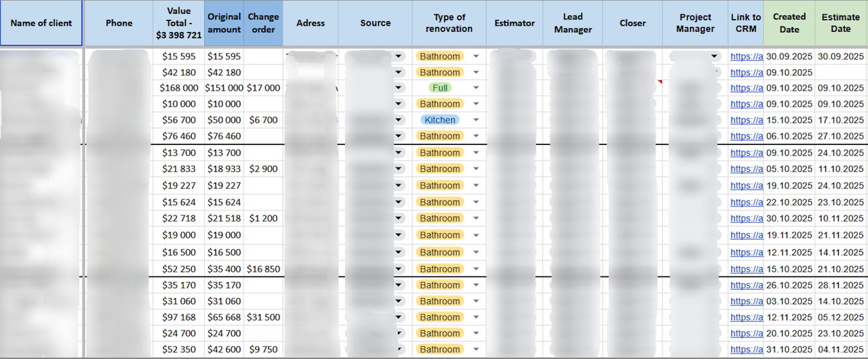
Task: Select the Project Manager column header
Action: pos(696,23)
